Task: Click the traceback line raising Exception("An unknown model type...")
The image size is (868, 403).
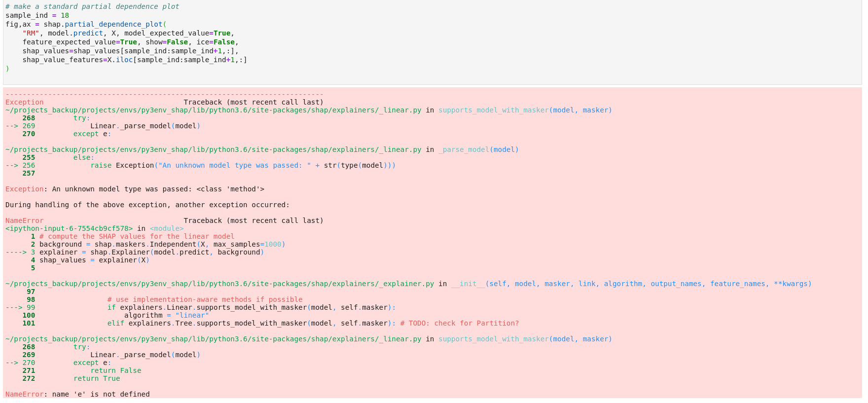Action: [x=243, y=165]
